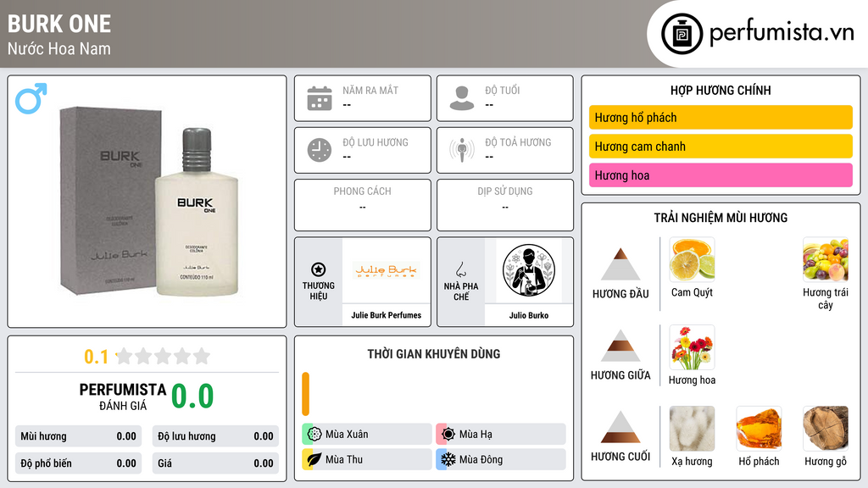
Task: Click the green 0.0 Perfumista rating value
Action: (x=192, y=396)
